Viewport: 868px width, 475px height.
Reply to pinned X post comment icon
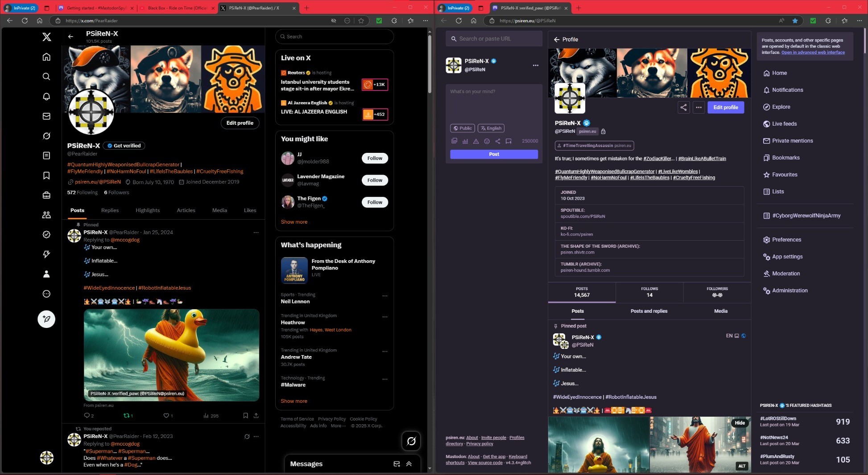click(87, 416)
